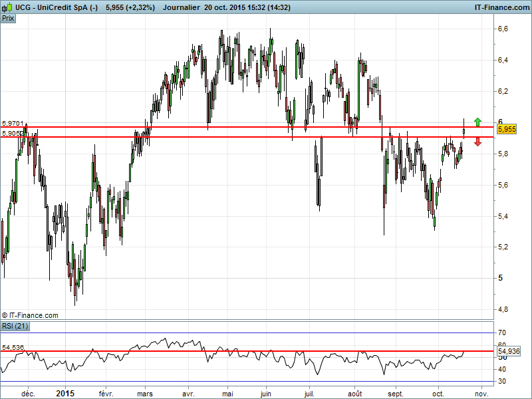
Task: Click the févr. month label
Action: [106, 394]
